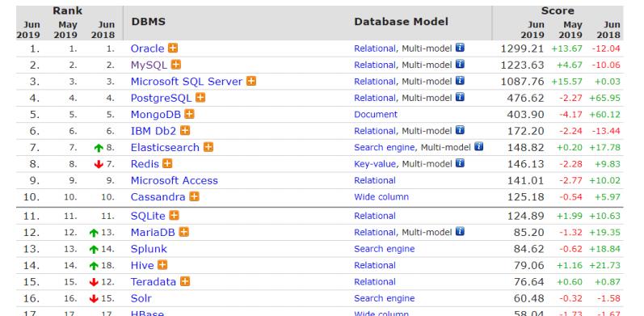The height and width of the screenshot is (316, 644).
Task: Open the Redis link
Action: pos(145,164)
